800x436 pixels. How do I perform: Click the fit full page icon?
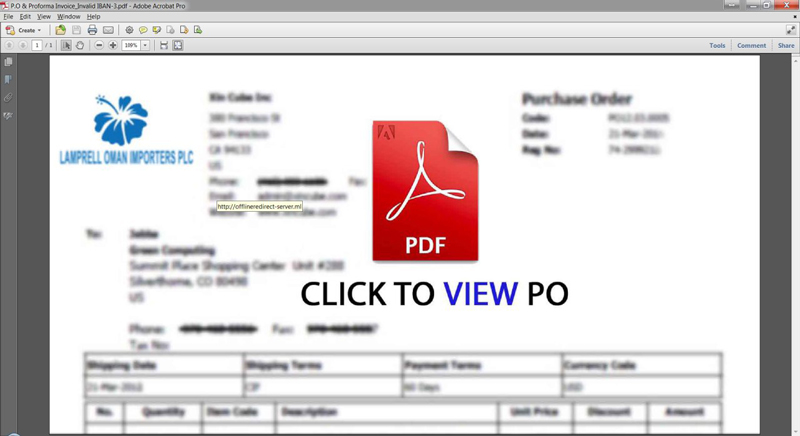[x=178, y=45]
